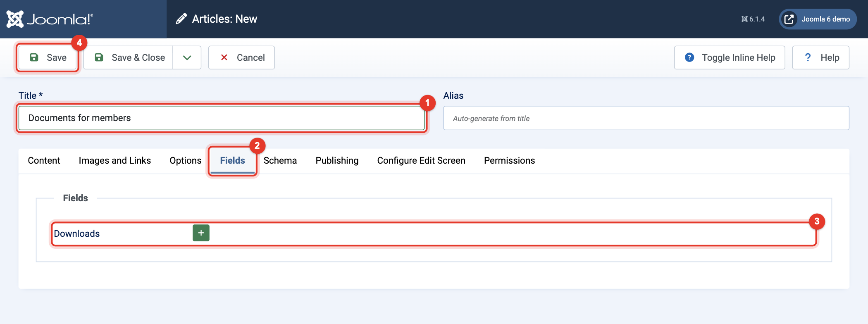
Task: Click the Downloads field label
Action: click(x=77, y=233)
